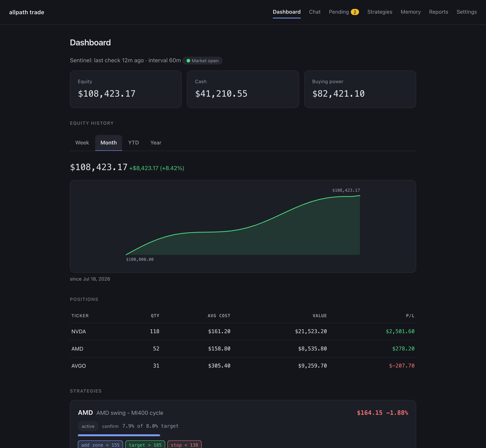Click the active status badge
Image resolution: width=486 pixels, height=448 pixels.
(x=88, y=426)
